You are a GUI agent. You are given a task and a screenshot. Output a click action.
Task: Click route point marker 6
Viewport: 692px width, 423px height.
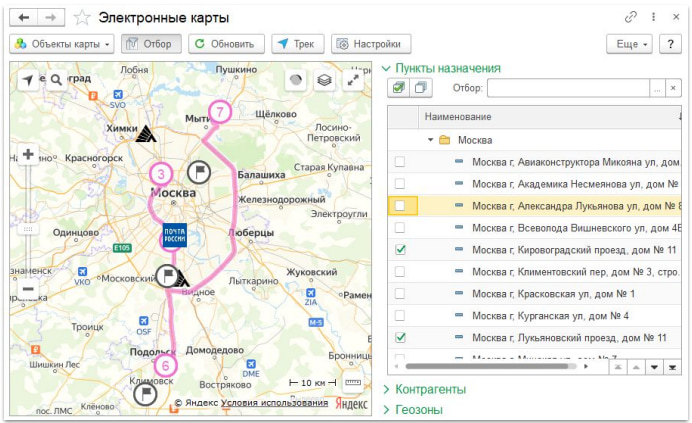[x=165, y=366]
